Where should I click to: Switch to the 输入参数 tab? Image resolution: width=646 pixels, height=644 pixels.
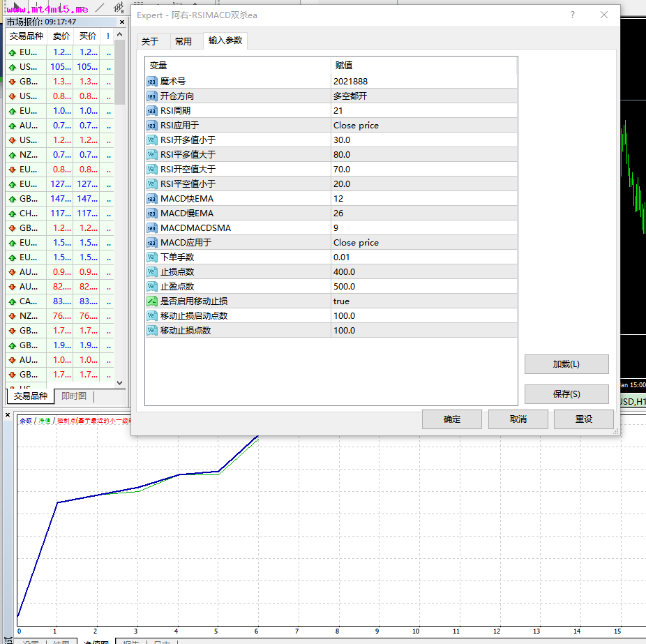tap(225, 40)
